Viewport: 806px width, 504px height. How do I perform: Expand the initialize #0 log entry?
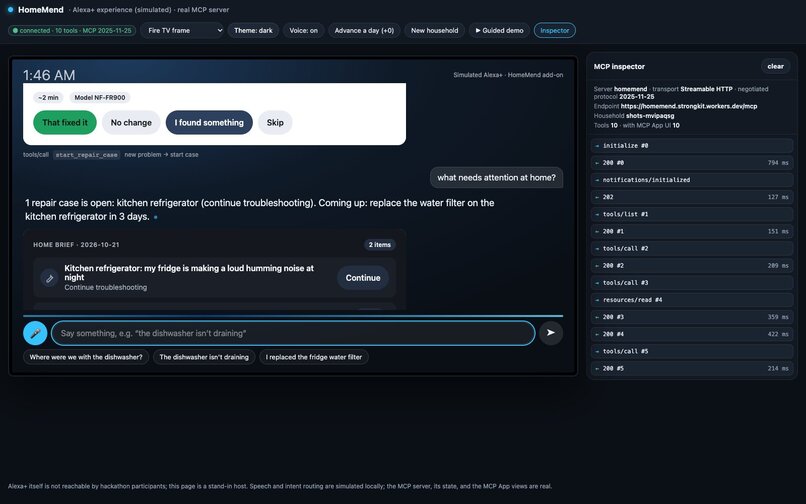(x=692, y=146)
